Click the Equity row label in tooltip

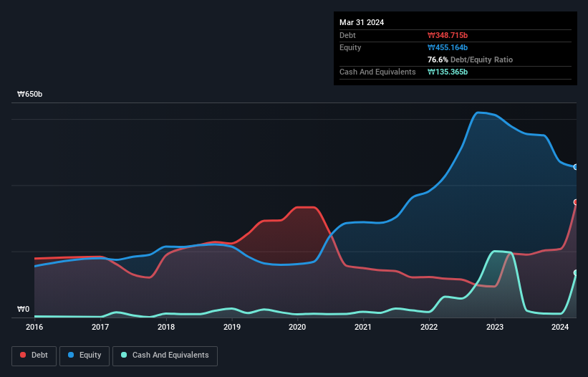pos(350,47)
